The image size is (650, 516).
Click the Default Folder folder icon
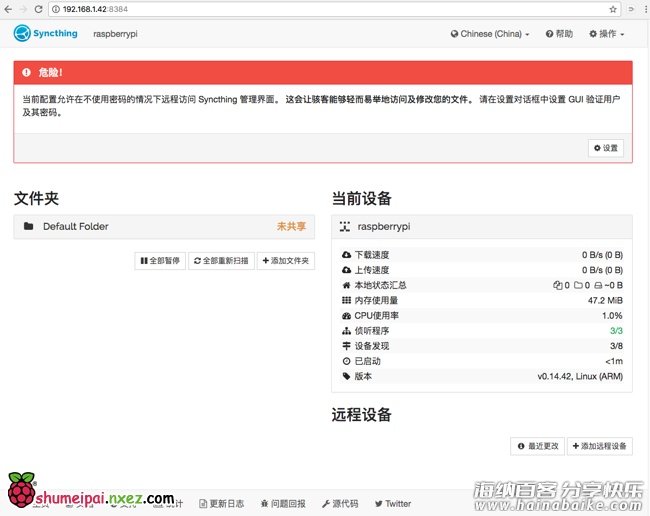[x=29, y=226]
